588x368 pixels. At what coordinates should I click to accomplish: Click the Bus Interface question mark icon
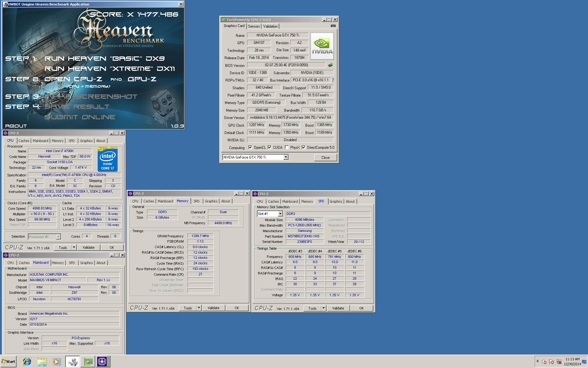tap(333, 80)
